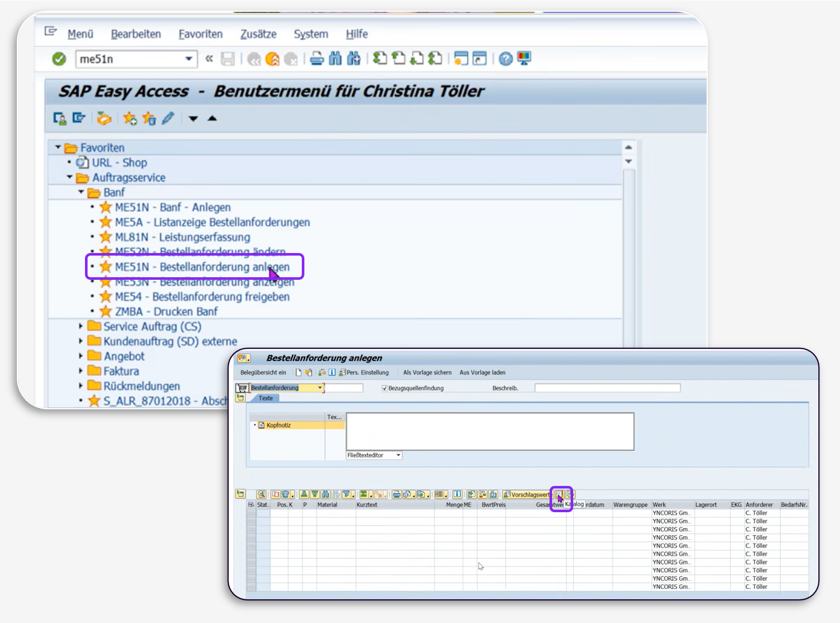The width and height of the screenshot is (840, 623).
Task: Click the Sum sigma icon in item toolbar
Action: (x=364, y=494)
